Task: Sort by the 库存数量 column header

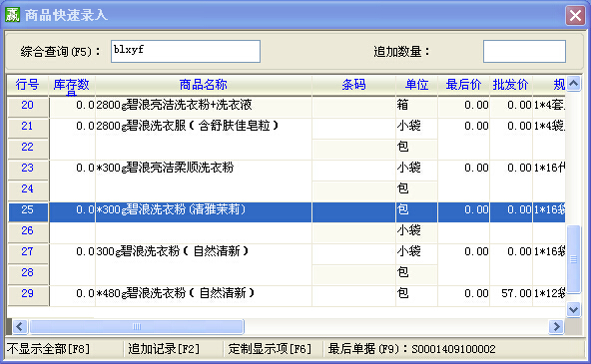Action: click(72, 86)
